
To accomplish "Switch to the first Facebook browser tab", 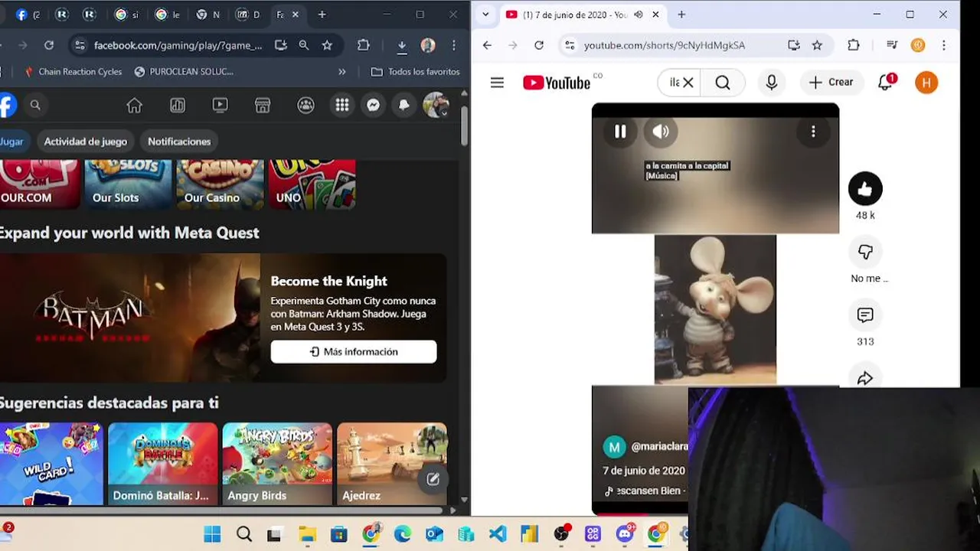I will [x=27, y=15].
